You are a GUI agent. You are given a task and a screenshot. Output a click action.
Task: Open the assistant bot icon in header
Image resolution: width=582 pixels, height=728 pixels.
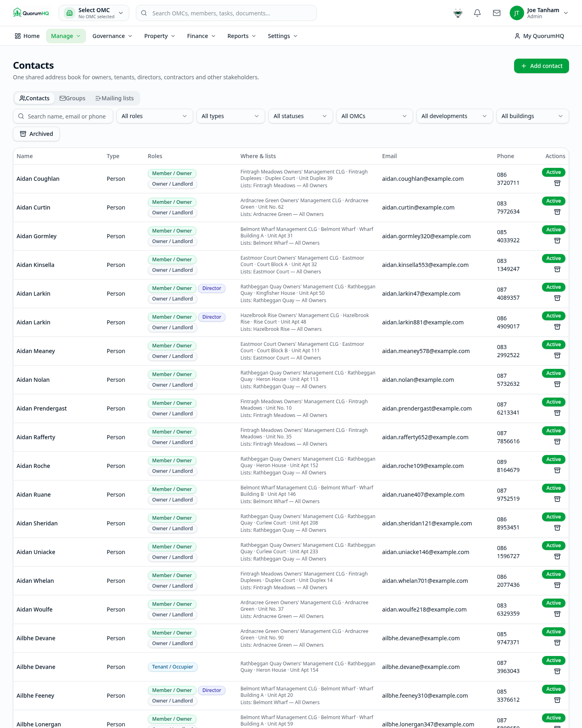pyautogui.click(x=458, y=13)
